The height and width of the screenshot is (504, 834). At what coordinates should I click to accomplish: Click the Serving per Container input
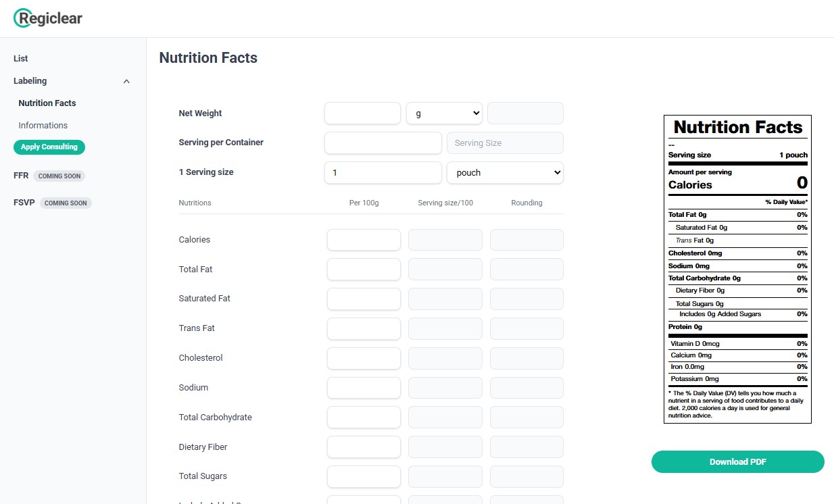383,143
